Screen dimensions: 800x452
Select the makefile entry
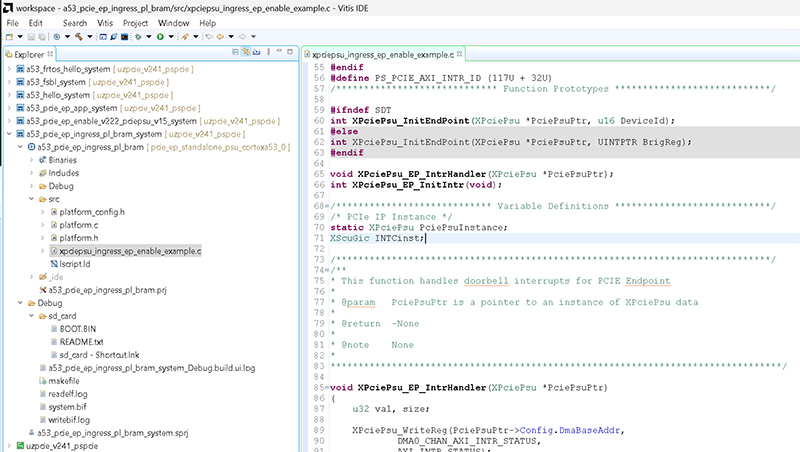(64, 381)
